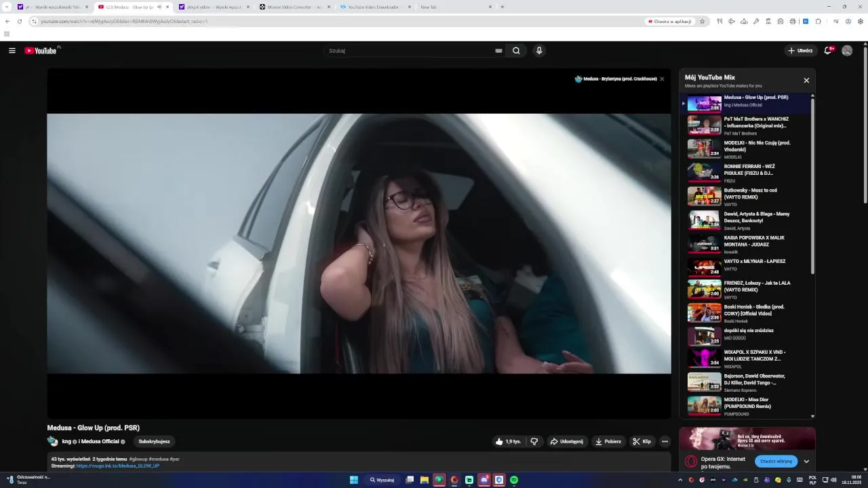The height and width of the screenshot is (488, 868).
Task: Switch to YouTube Video Downloader tab
Action: tap(375, 7)
